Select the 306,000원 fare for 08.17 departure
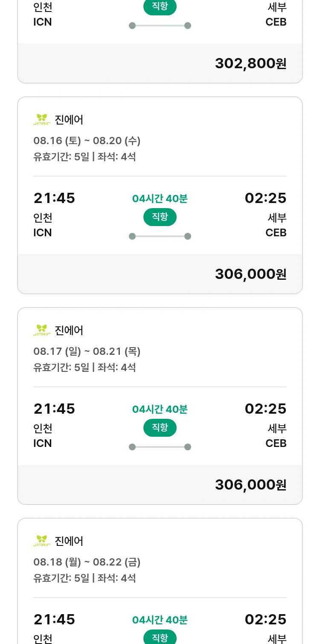Screen dimensions: 320x644 (250, 485)
